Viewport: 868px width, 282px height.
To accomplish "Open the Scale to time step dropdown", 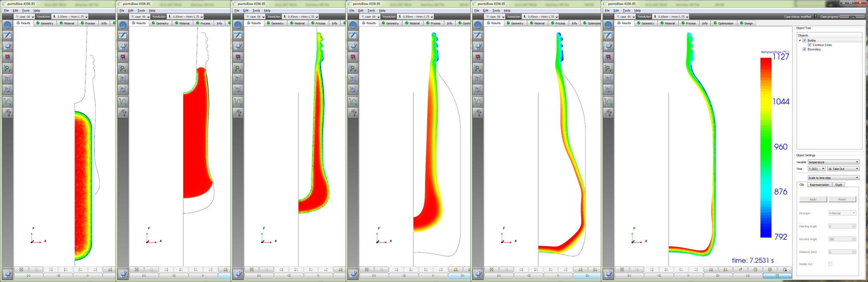I will click(833, 178).
